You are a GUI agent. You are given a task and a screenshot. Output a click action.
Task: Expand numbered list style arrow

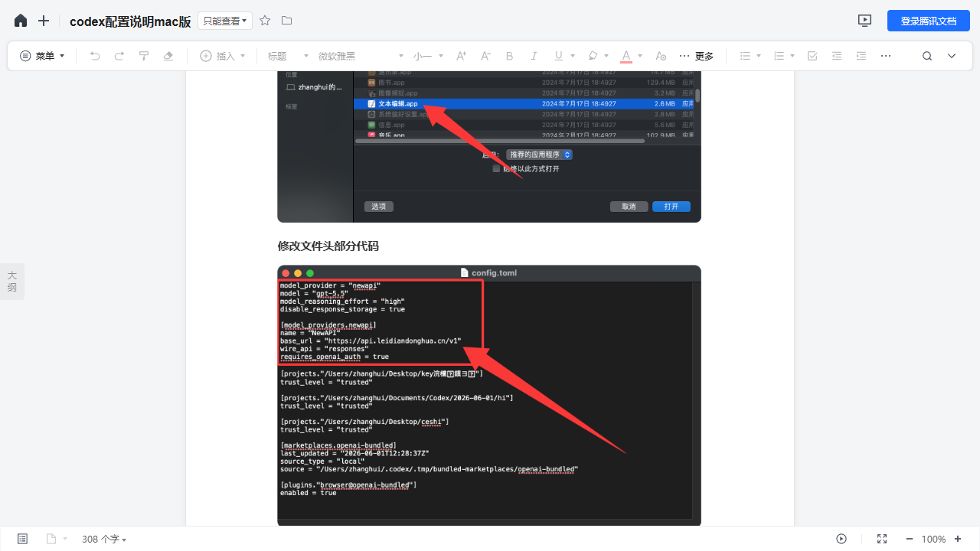(x=792, y=56)
